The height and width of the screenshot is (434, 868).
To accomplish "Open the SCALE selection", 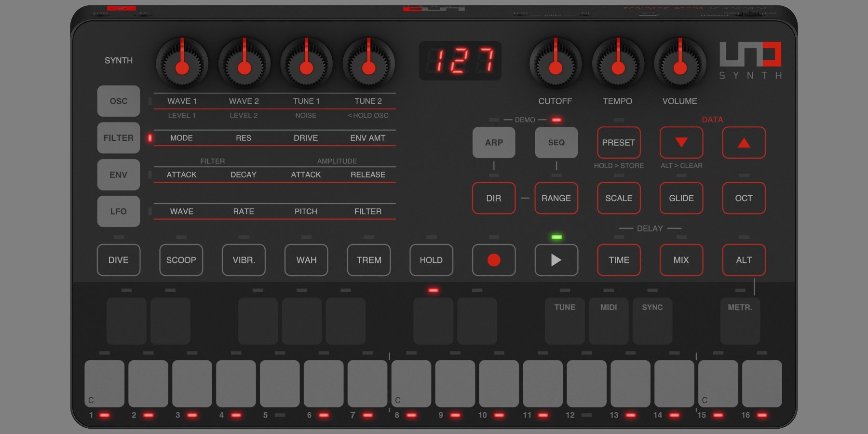I will click(x=619, y=198).
